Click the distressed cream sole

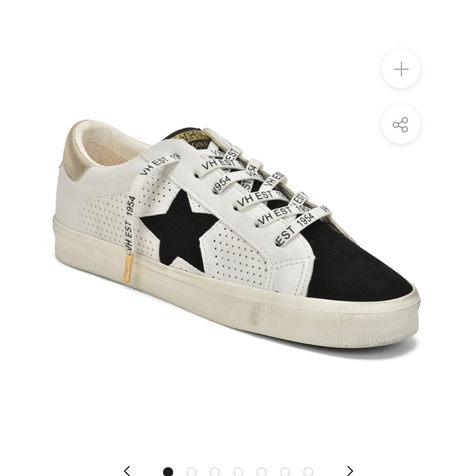(237, 304)
